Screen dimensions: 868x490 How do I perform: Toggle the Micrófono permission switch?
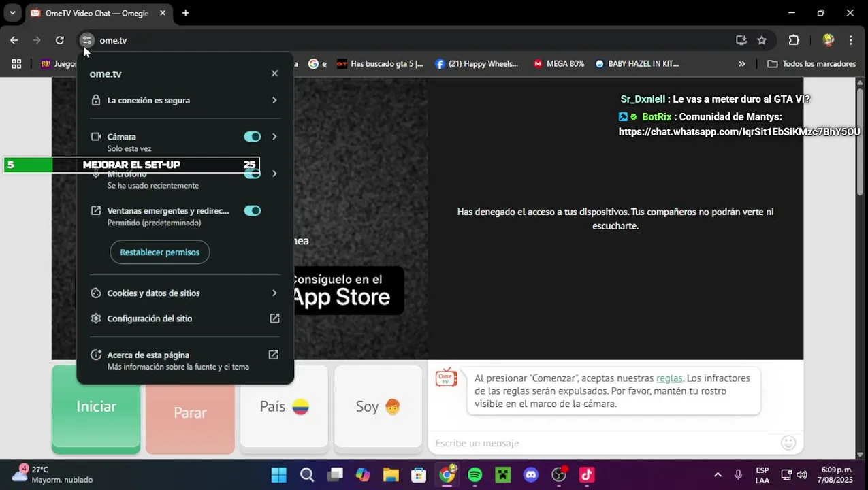tap(252, 174)
